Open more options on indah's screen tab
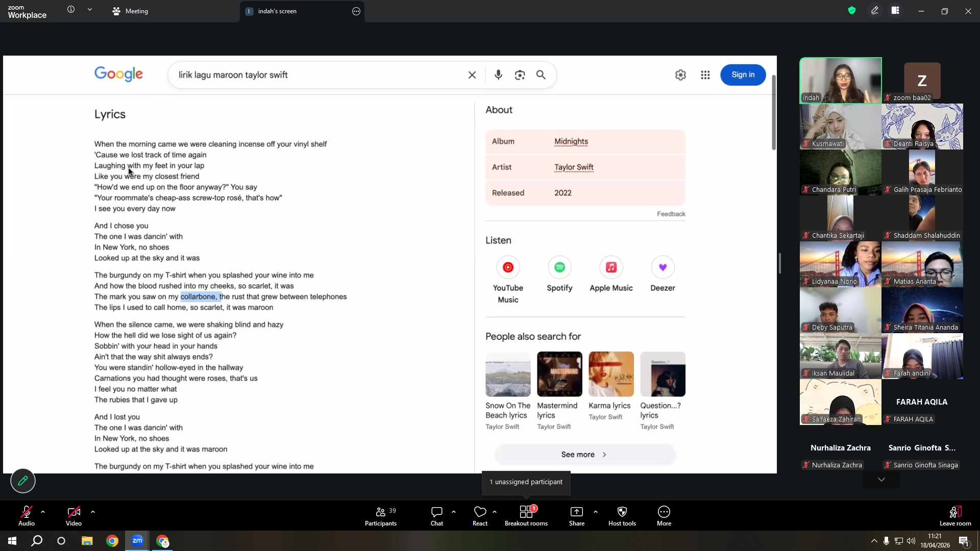The image size is (980, 551). click(x=356, y=11)
